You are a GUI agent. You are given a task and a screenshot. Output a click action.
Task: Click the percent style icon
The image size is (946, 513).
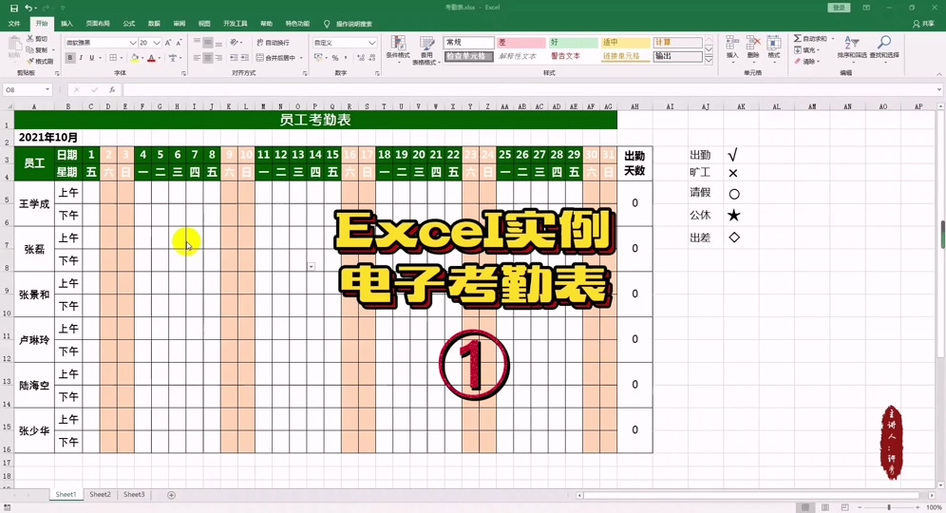[x=335, y=58]
